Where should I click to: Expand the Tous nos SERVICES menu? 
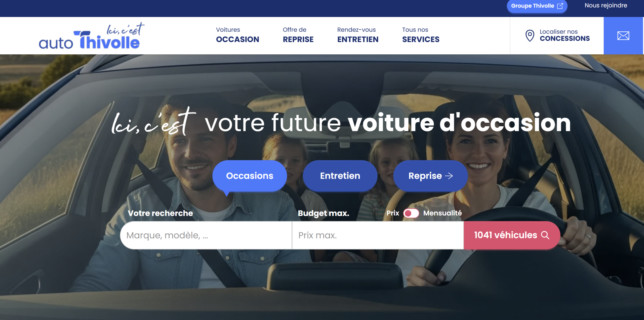[421, 35]
